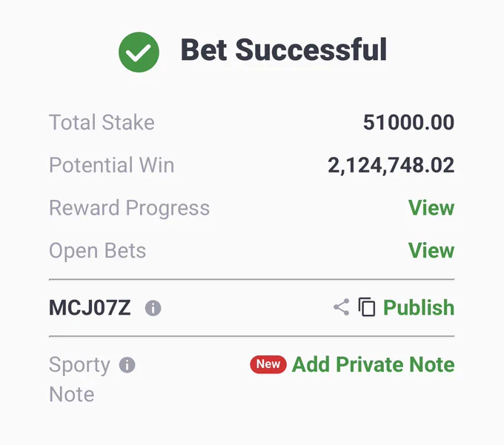Screen dimensions: 504x445
Task: Tap the green success checkmark icon
Action: (x=139, y=52)
